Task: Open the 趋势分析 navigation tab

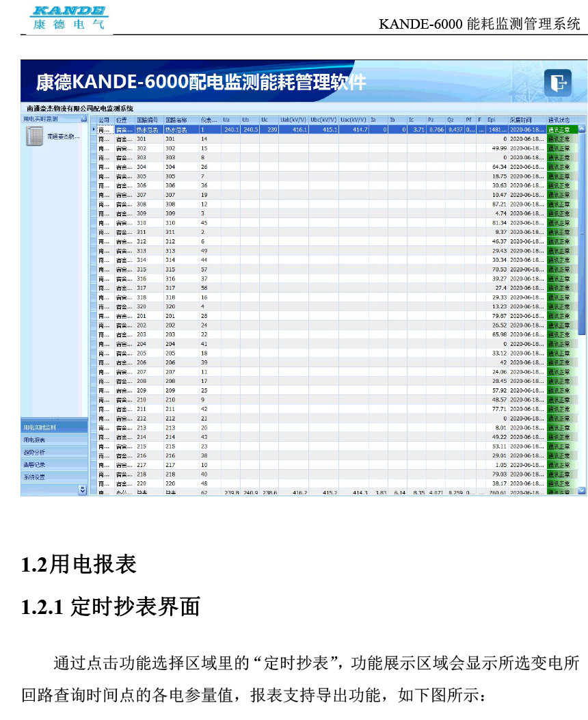Action: tap(54, 452)
